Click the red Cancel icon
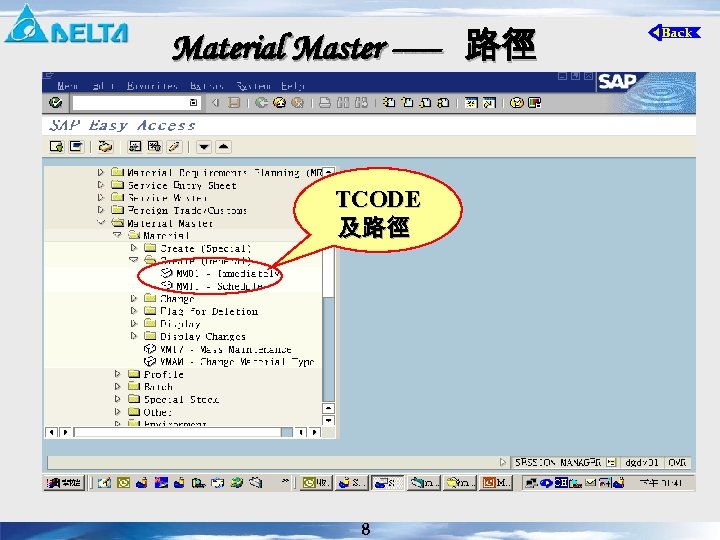 coord(298,103)
